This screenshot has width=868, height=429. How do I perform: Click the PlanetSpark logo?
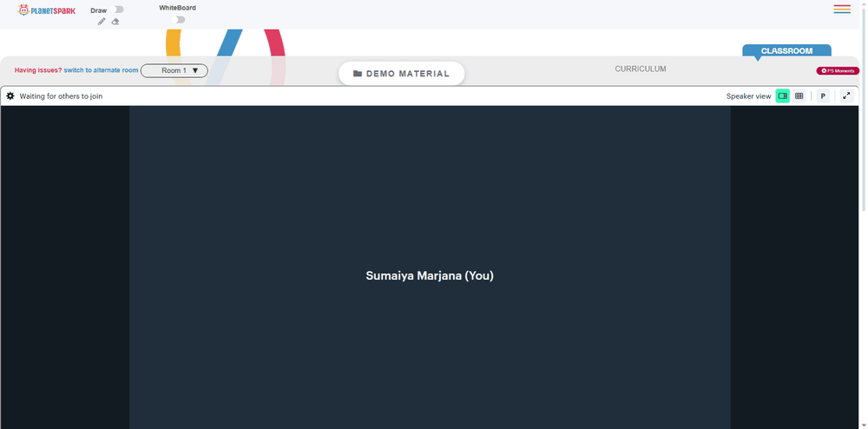pos(47,10)
